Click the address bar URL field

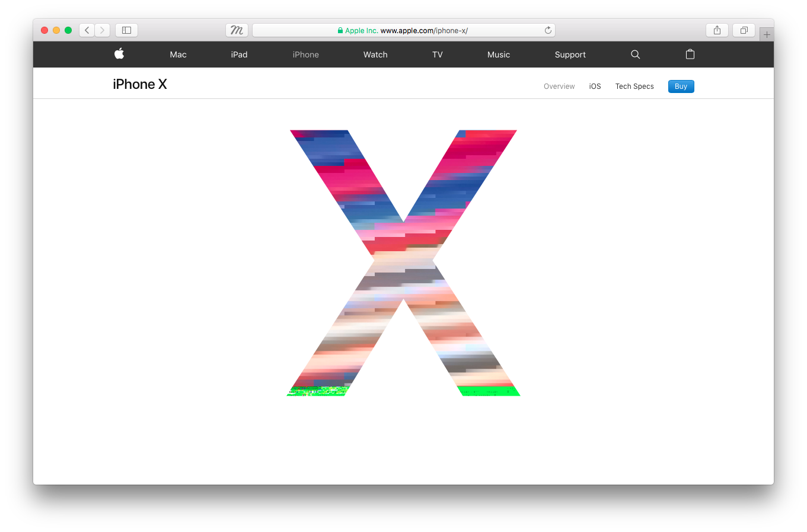(x=404, y=30)
